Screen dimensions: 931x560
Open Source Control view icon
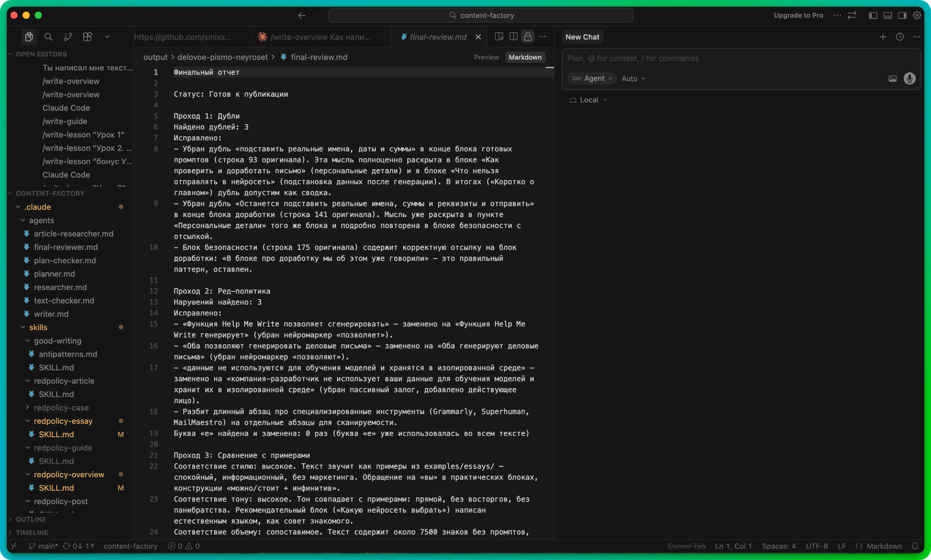[68, 37]
